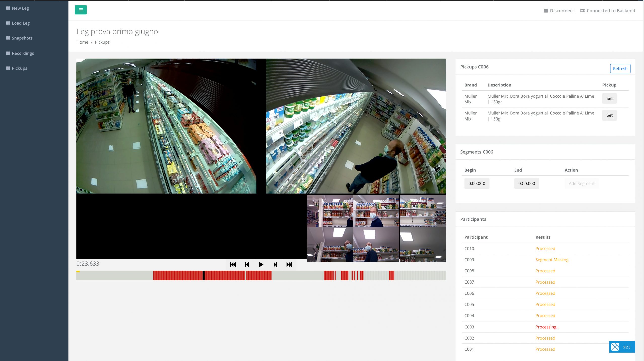Click the segment End time field
The height and width of the screenshot is (361, 644).
(527, 184)
